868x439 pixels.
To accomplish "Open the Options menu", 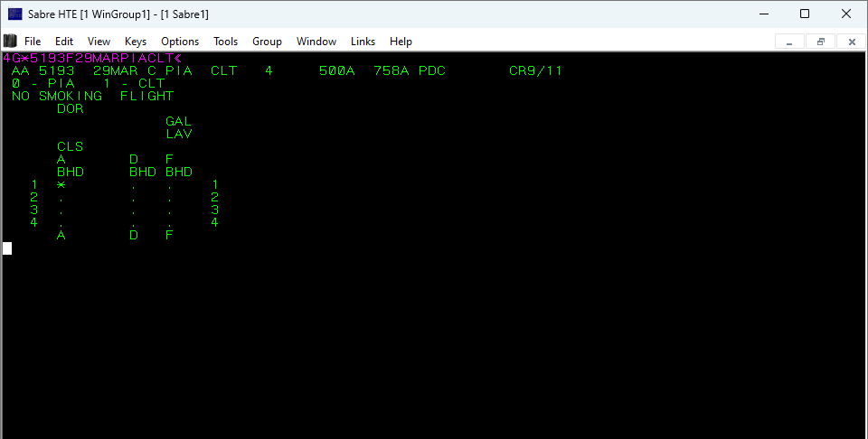I will 180,42.
